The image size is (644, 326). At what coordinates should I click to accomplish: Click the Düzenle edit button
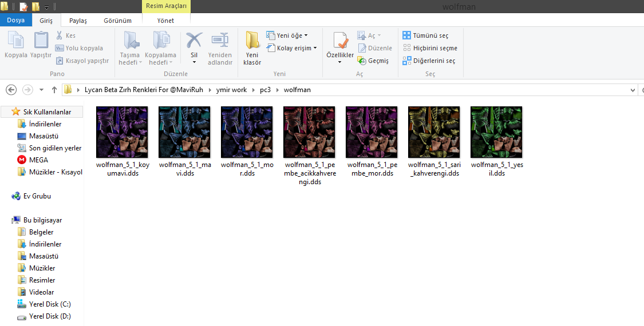(x=374, y=48)
